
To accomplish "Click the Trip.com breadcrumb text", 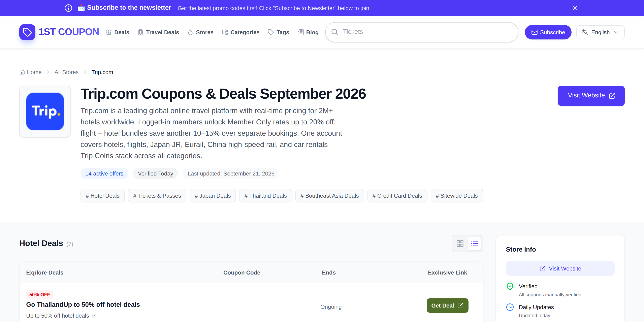I will (102, 72).
